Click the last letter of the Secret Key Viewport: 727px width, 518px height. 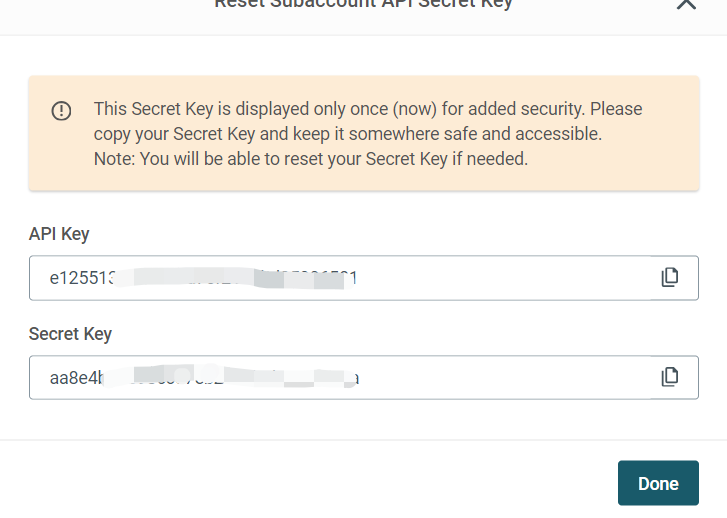pos(356,378)
